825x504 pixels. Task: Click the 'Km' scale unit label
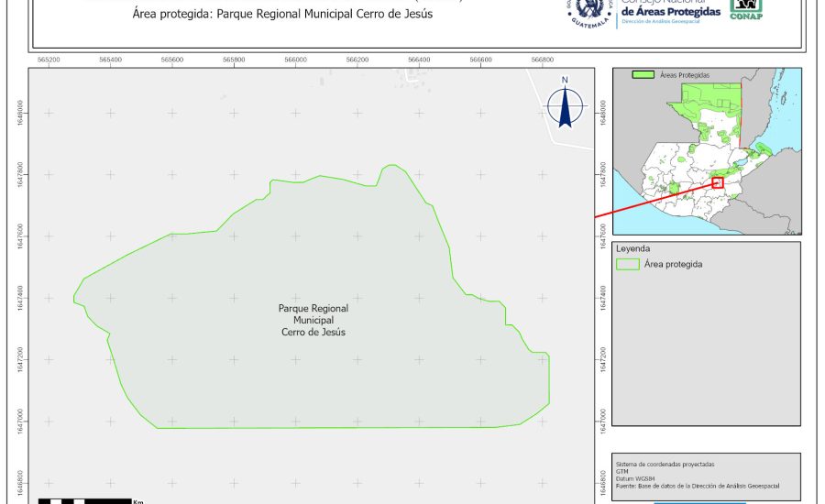point(137,501)
